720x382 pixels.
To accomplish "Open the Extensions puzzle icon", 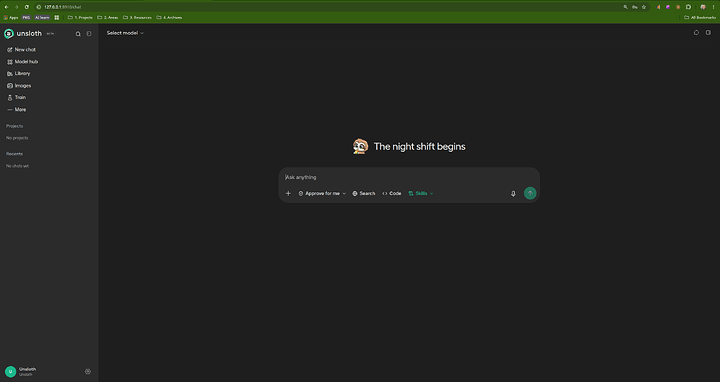I will 688,7.
